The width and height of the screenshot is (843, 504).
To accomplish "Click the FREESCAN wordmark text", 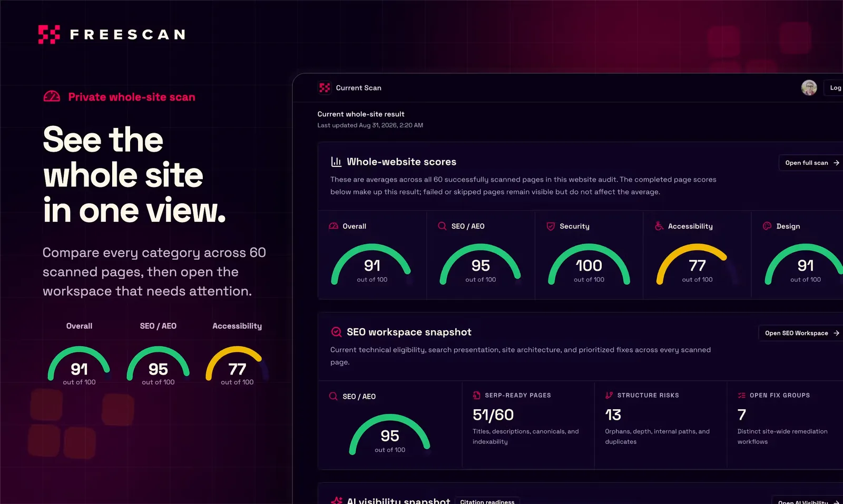I will point(128,35).
